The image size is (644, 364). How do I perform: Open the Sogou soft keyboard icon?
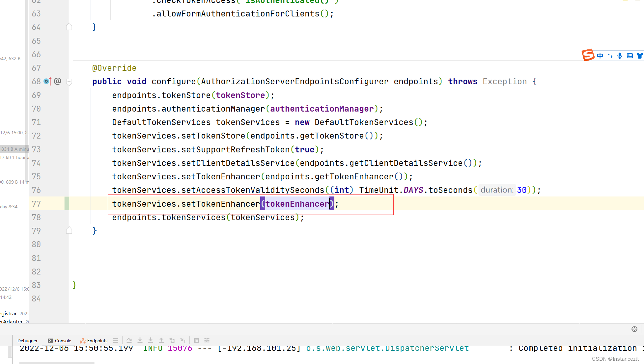(x=630, y=56)
